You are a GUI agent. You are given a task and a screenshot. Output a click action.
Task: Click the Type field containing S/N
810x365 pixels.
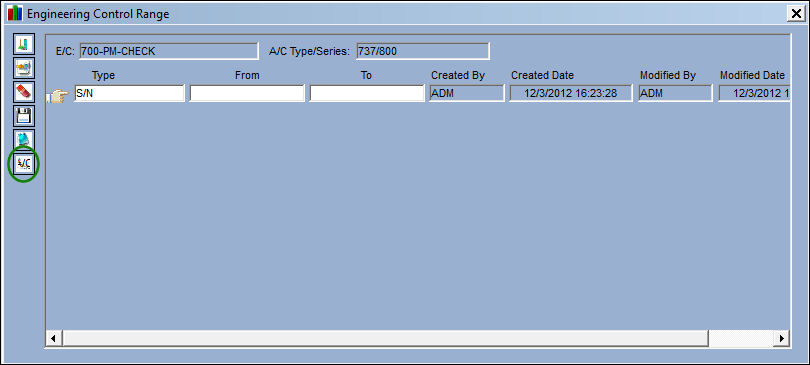(129, 93)
